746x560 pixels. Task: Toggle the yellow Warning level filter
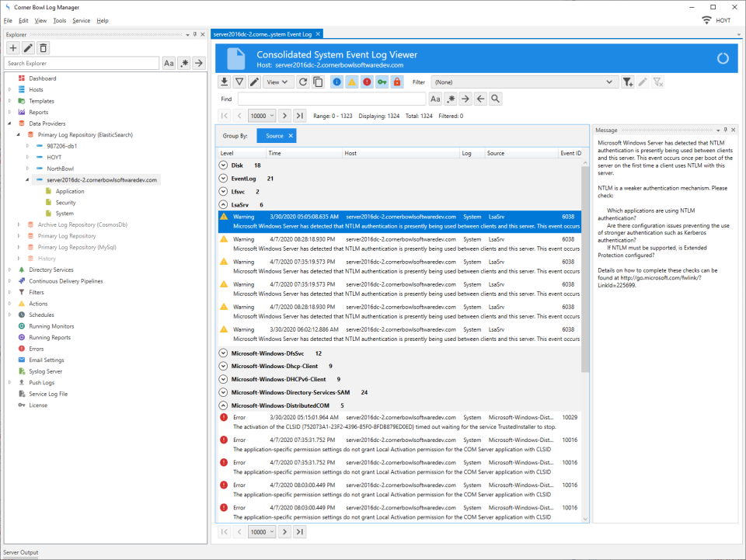(x=351, y=82)
